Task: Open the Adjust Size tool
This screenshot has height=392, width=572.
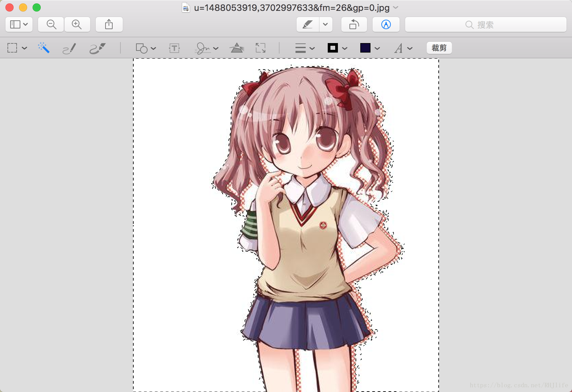Action: click(261, 48)
